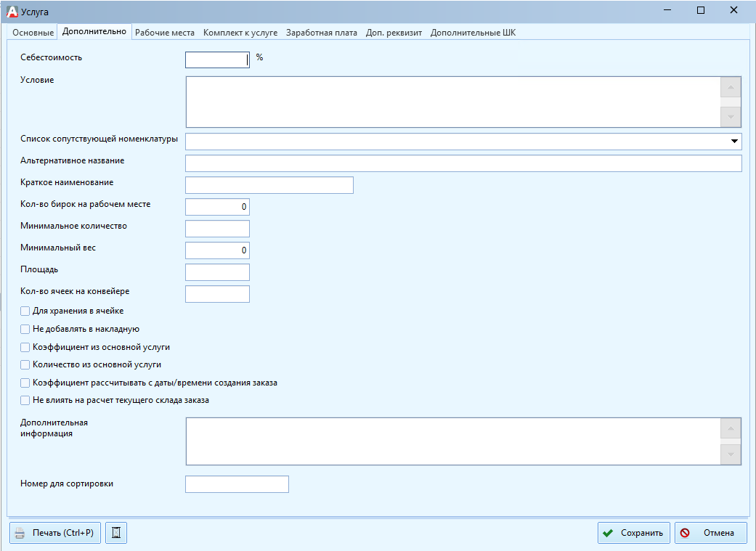Image resolution: width=756 pixels, height=551 pixels.
Task: Click the Минимальное количество field
Action: pos(217,229)
